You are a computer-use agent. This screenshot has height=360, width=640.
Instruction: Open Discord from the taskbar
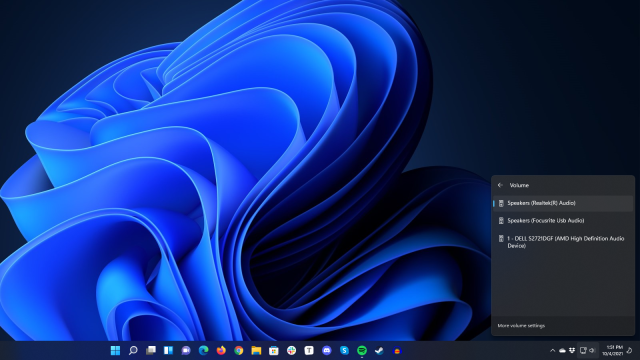pos(327,350)
